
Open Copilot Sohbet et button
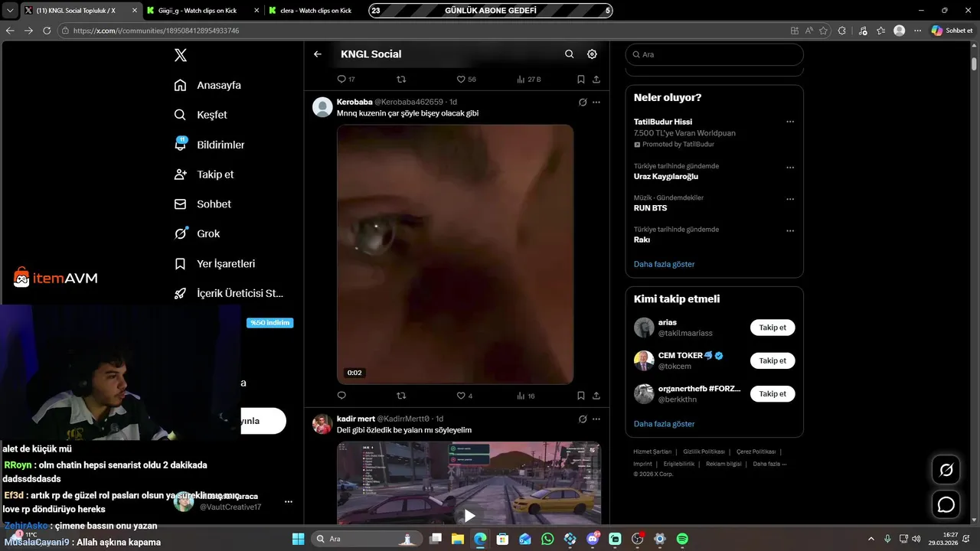(x=952, y=31)
